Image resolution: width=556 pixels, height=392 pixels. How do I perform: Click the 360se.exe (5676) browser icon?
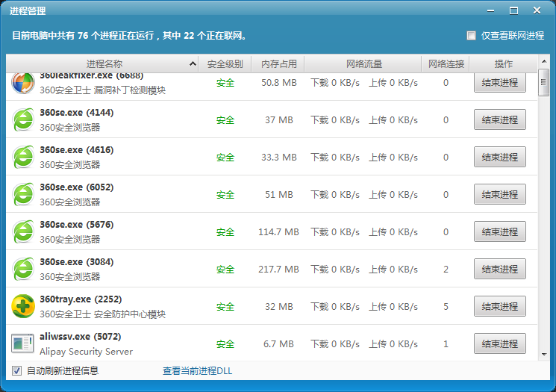(23, 231)
